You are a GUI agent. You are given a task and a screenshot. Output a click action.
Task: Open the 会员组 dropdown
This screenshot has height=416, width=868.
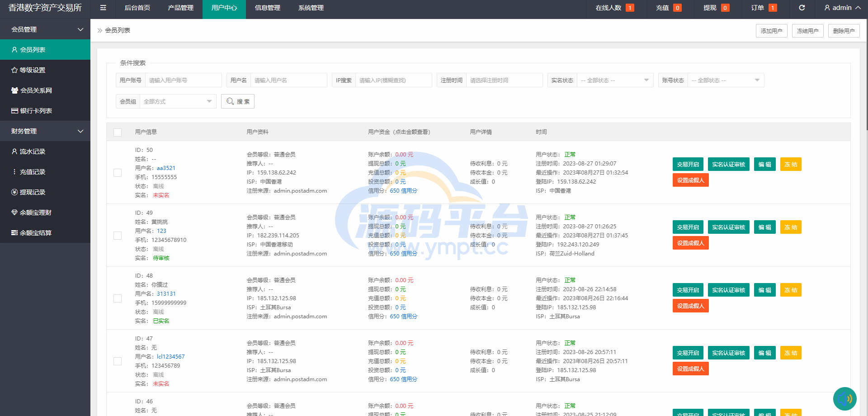pyautogui.click(x=178, y=101)
